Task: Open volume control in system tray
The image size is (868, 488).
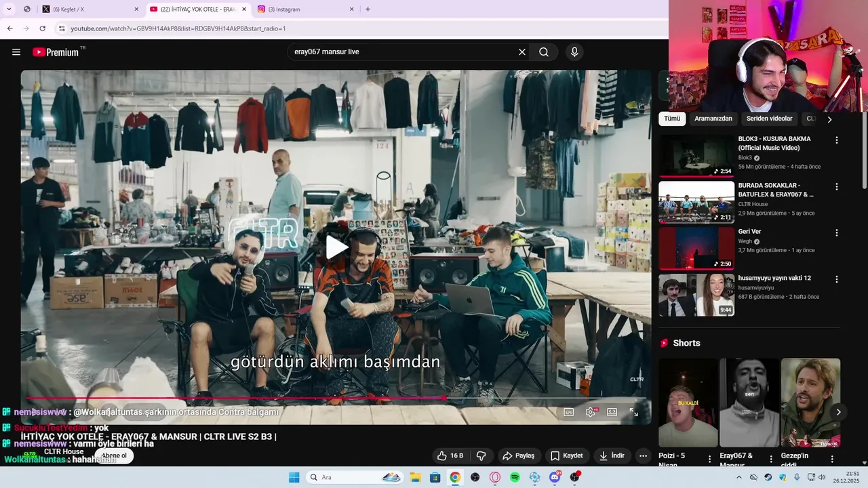Action: click(822, 477)
